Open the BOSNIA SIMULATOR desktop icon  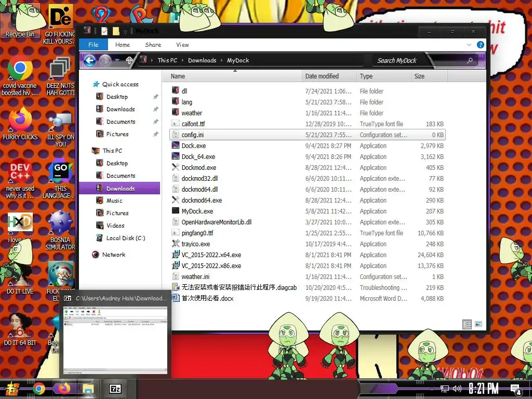click(x=60, y=231)
